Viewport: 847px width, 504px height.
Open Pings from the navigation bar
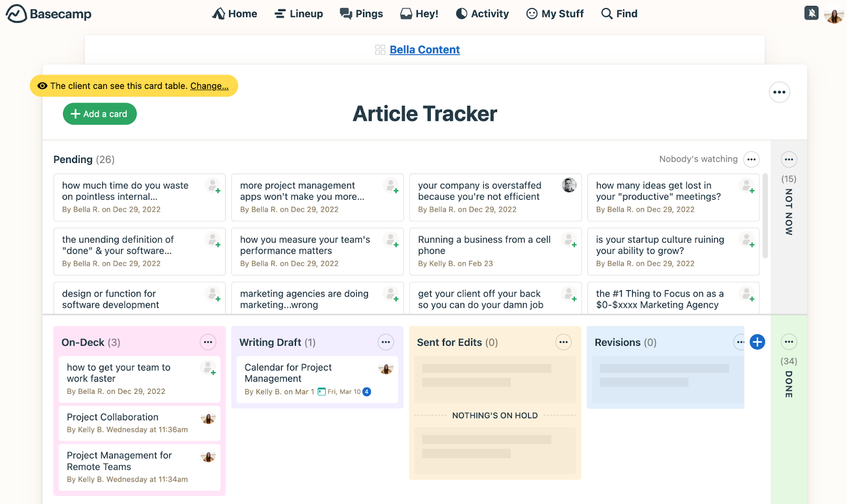coord(362,14)
